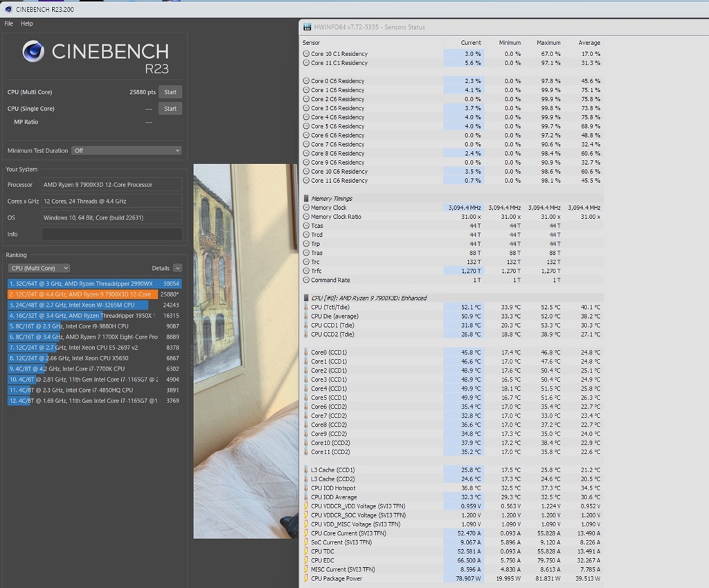This screenshot has width=709, height=588.
Task: Select ranking entry Ryzen Threadripper 2990WX
Action: click(x=94, y=283)
